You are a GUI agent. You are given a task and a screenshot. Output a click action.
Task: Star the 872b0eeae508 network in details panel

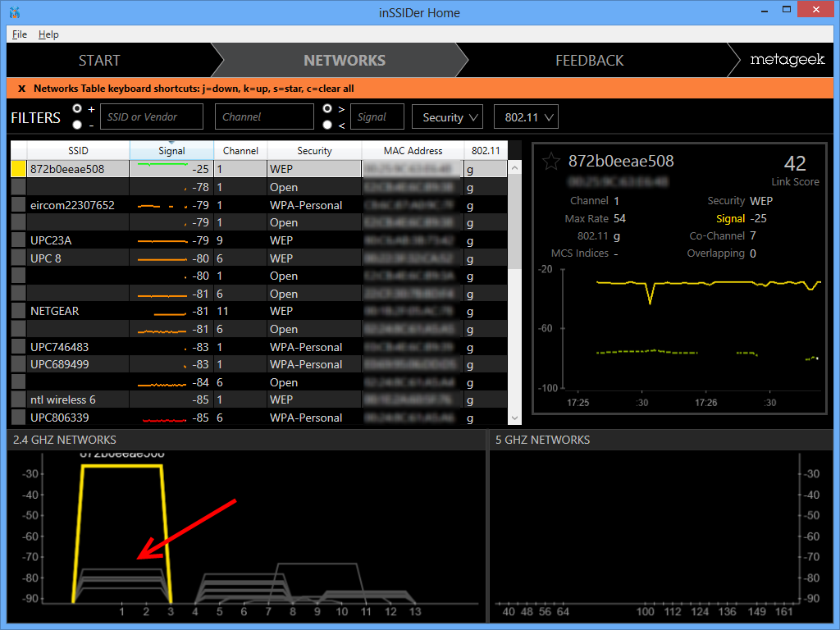pos(550,162)
